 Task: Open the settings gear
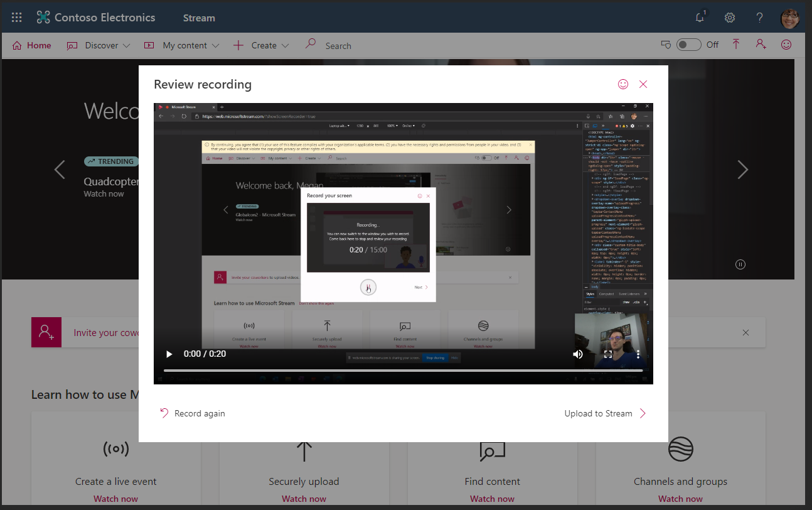click(730, 18)
